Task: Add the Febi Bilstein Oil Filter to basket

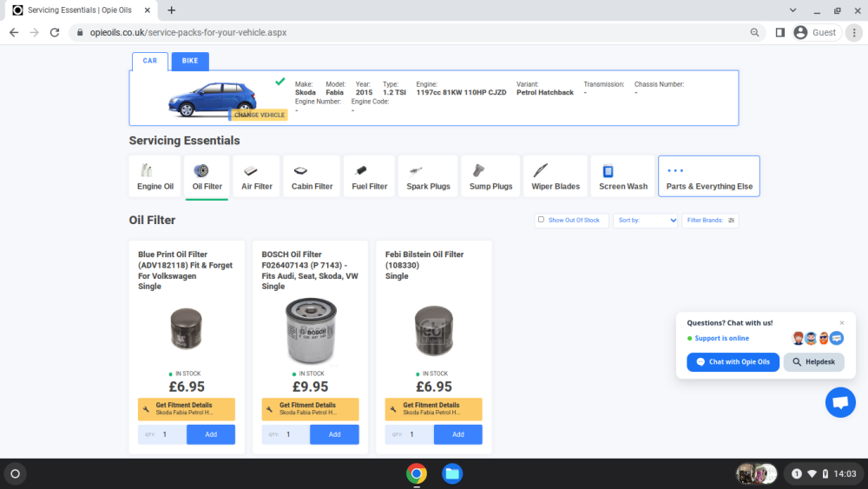Action: 457,435
